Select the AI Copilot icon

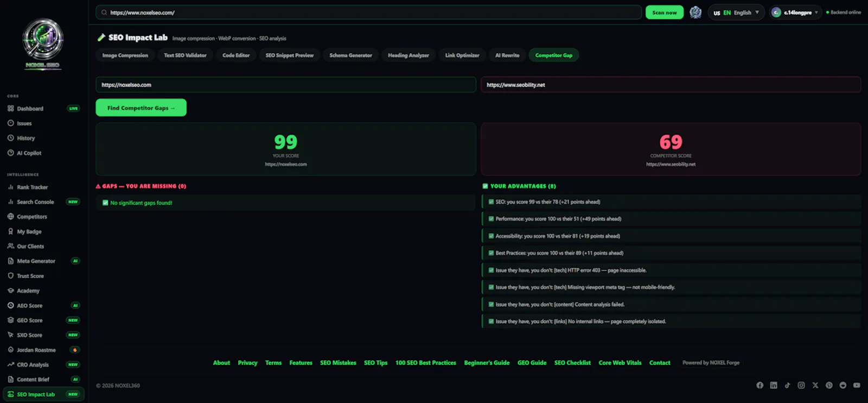[10, 153]
